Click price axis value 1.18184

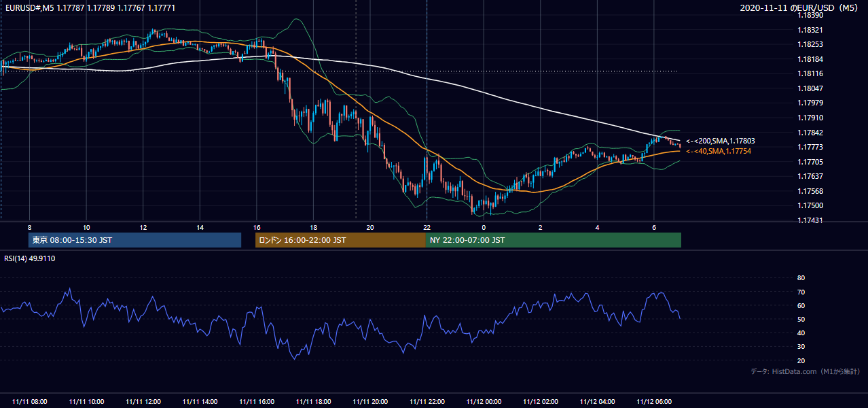pos(811,59)
